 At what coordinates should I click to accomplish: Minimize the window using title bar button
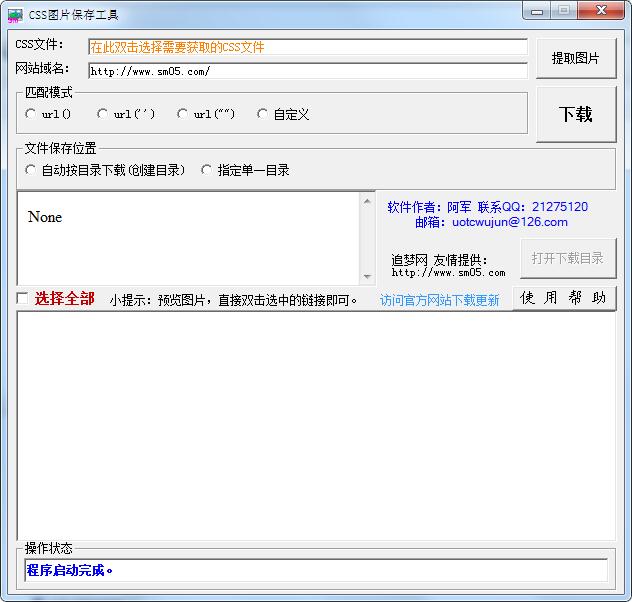coord(537,10)
